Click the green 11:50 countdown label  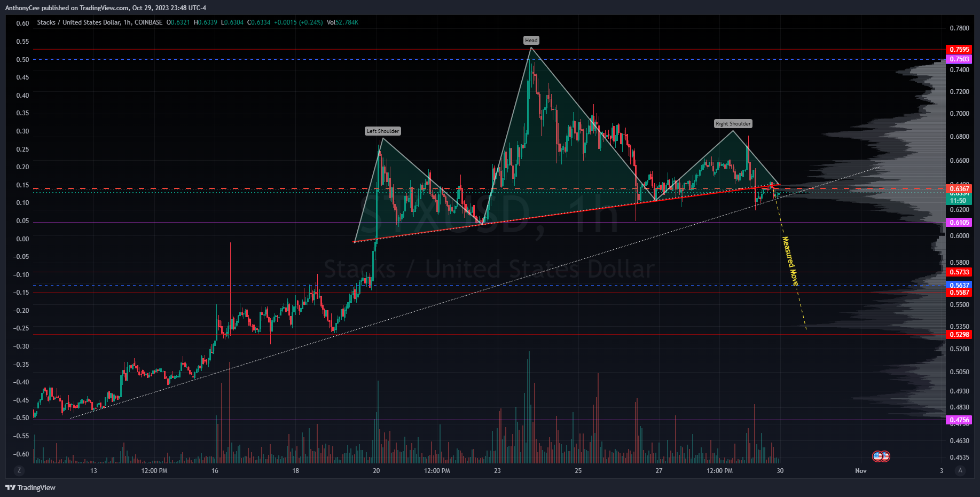(959, 200)
